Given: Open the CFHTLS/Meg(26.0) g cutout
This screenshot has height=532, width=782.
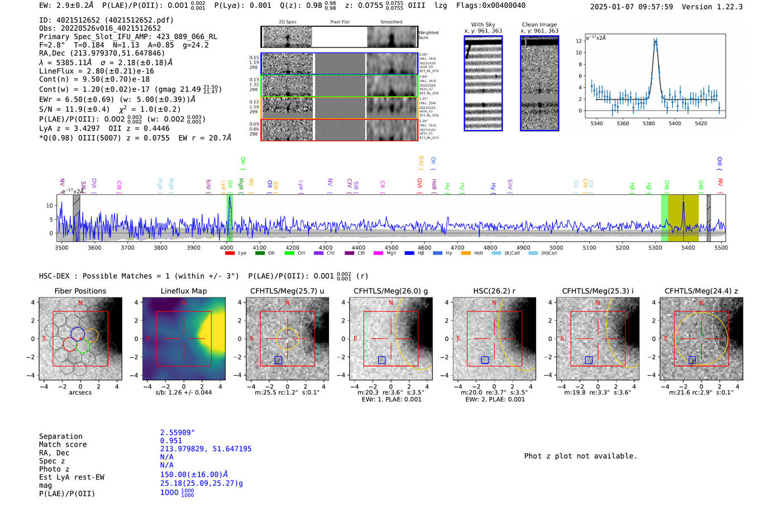Looking at the screenshot, I should point(390,339).
